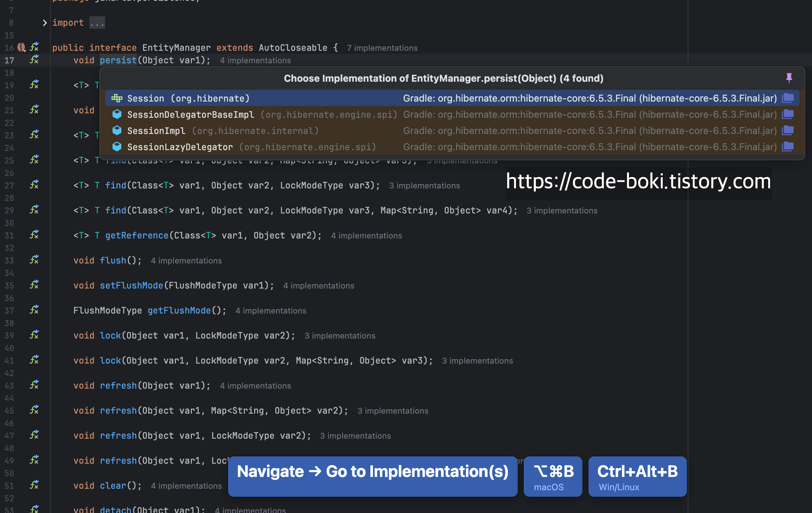Image resolution: width=812 pixels, height=513 pixels.
Task: Click implemented gutter icon on line 17
Action: (34, 60)
